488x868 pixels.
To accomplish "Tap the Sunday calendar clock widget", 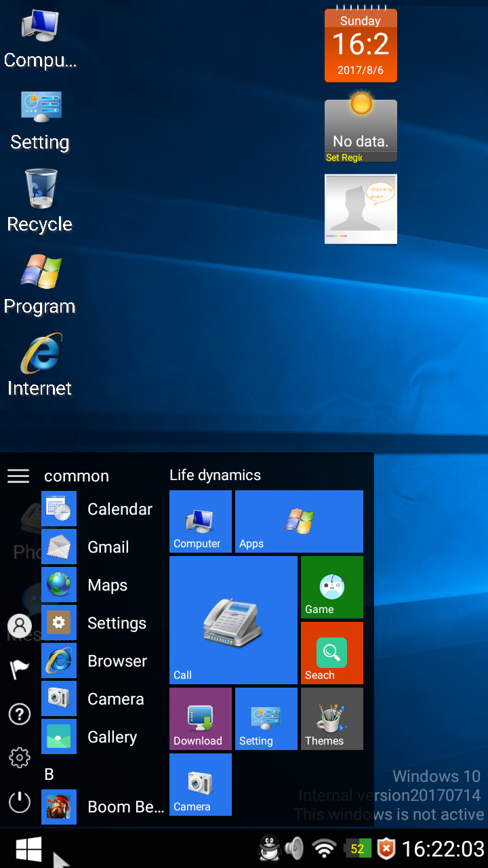I will 361,45.
